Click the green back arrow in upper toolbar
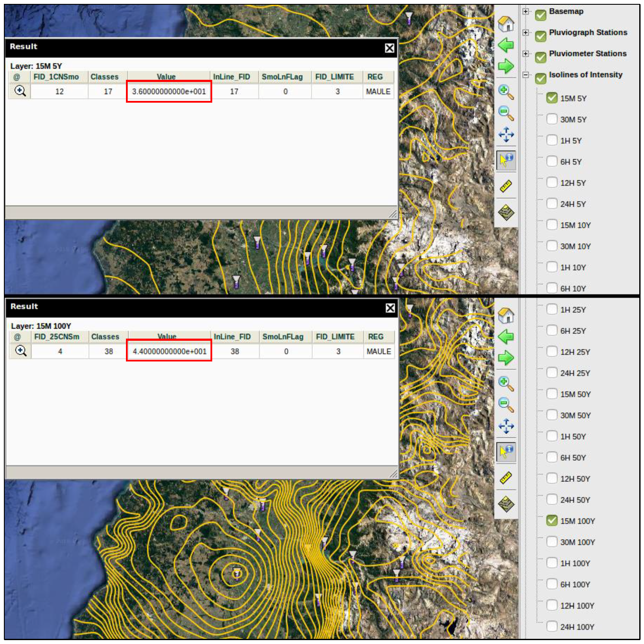 click(506, 45)
